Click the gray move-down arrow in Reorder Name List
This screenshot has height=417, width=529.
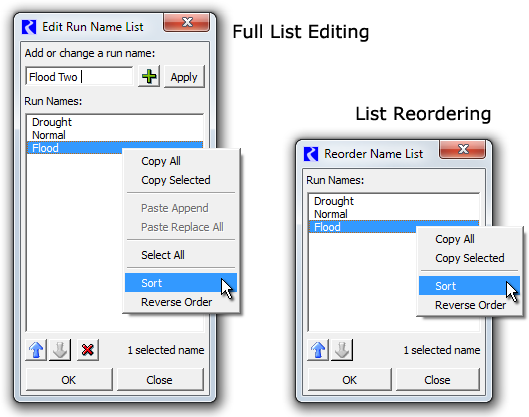[342, 350]
